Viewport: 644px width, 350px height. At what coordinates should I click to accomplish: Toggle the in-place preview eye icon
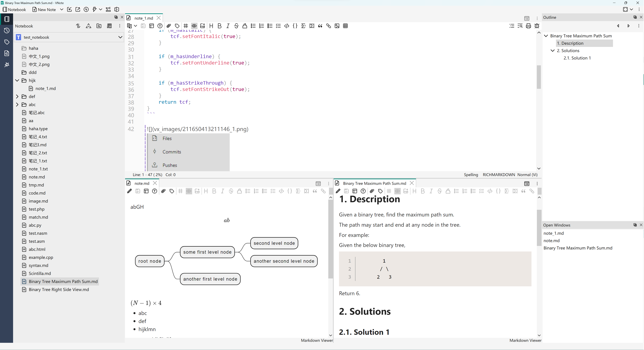(x=194, y=26)
